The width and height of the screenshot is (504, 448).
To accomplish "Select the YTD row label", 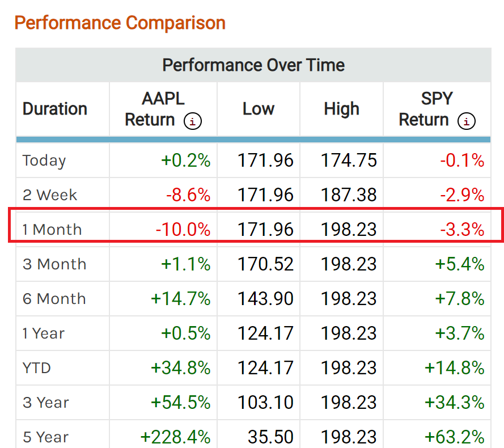I will click(x=37, y=368).
